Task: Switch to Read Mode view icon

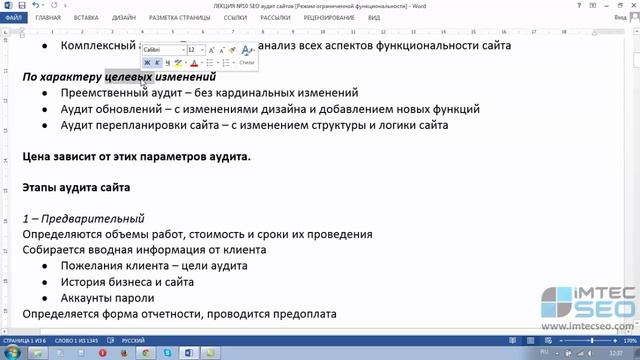Action: coord(512,340)
